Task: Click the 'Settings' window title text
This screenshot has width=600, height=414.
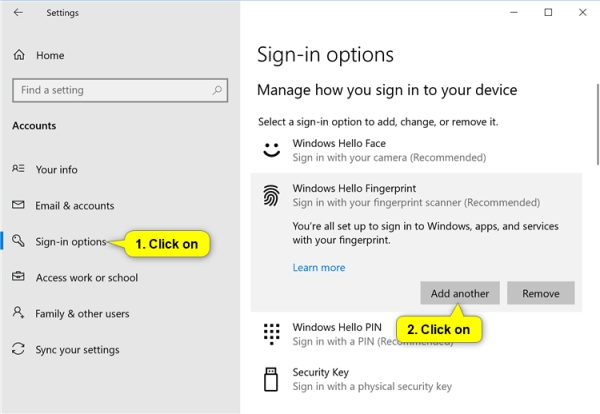Action: 62,13
